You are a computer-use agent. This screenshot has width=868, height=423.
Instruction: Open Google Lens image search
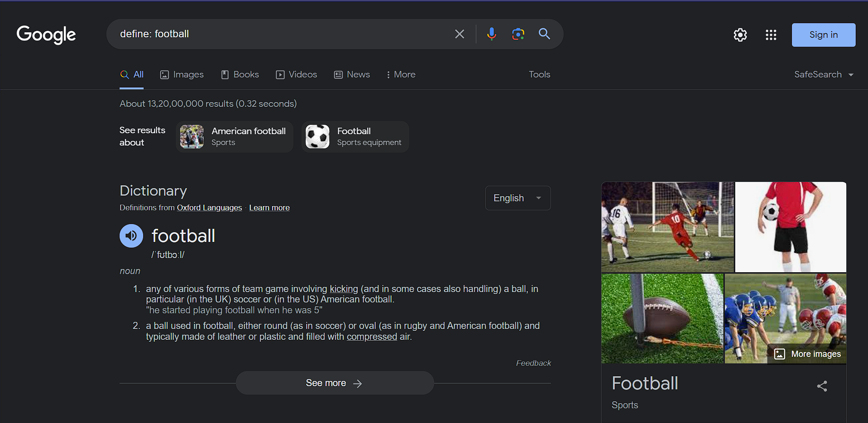(518, 34)
